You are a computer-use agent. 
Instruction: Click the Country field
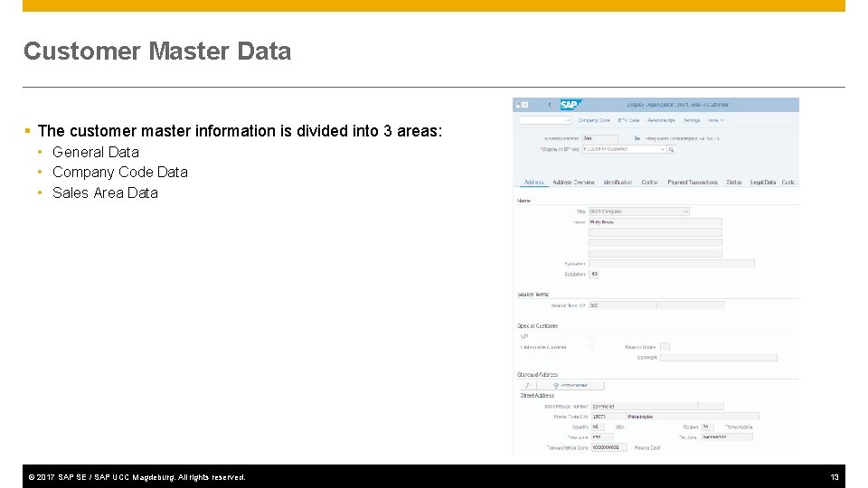coord(598,427)
